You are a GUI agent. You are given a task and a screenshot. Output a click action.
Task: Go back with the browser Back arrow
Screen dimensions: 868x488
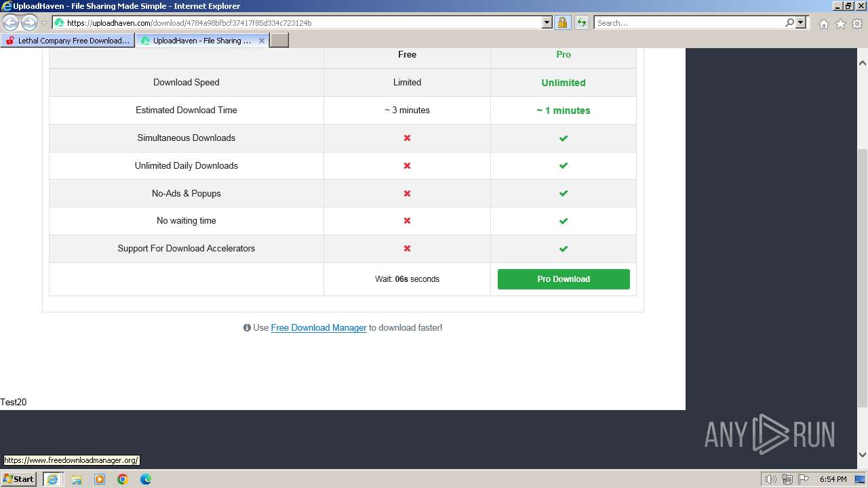coord(11,23)
